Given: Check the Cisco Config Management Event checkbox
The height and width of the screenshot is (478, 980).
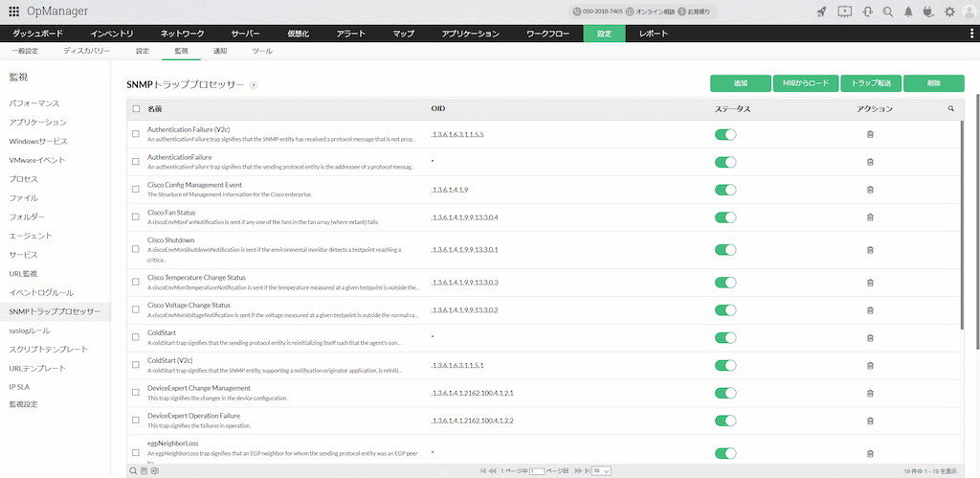Looking at the screenshot, I should pos(136,190).
